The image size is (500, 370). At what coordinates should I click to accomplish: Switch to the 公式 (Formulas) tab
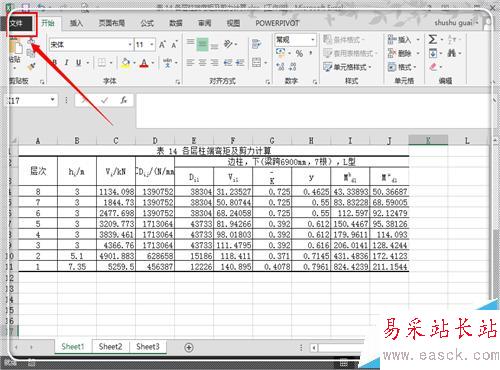coord(147,23)
